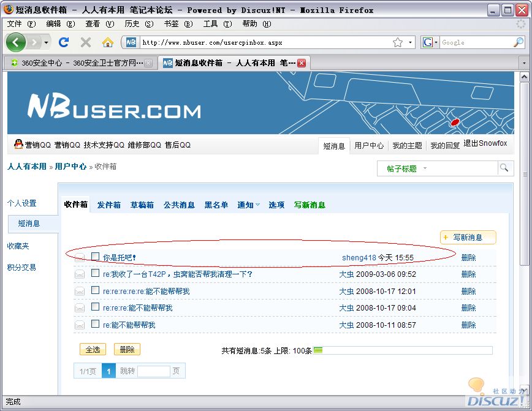
Task: Open 积分交易 in the left sidebar
Action: 21,268
